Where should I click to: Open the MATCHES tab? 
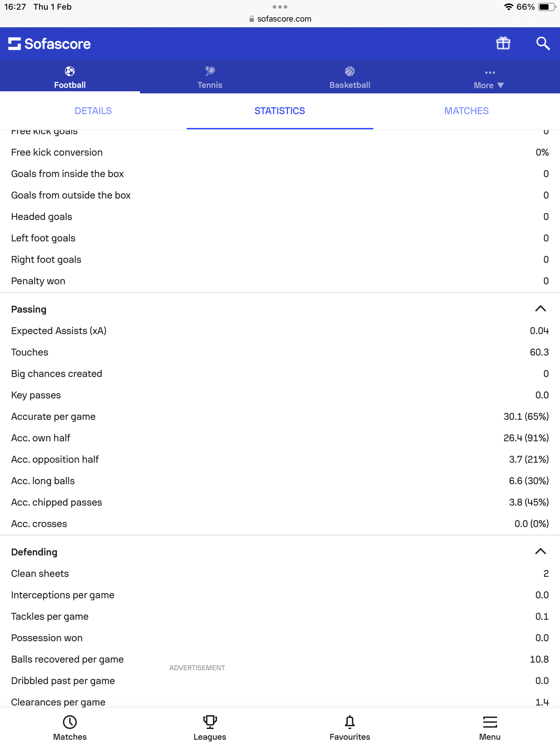466,111
